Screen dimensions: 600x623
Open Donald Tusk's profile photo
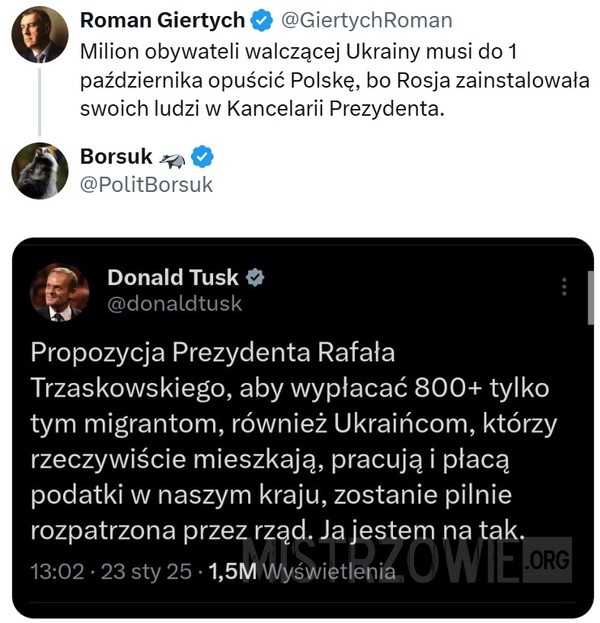point(60,292)
